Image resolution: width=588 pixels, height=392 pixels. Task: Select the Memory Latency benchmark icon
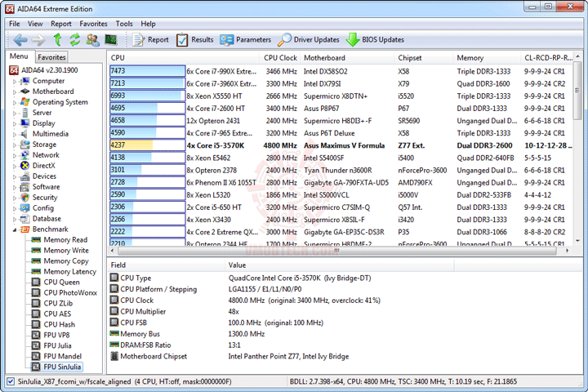click(36, 271)
